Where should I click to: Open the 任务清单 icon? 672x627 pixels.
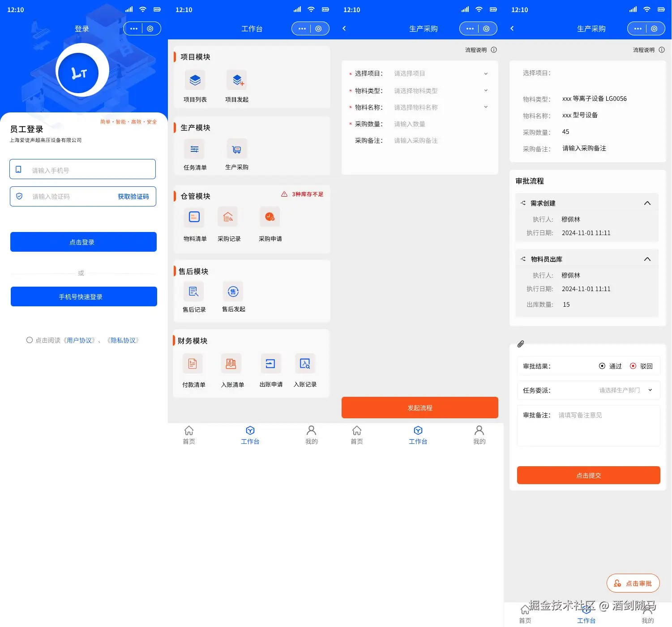pos(194,149)
